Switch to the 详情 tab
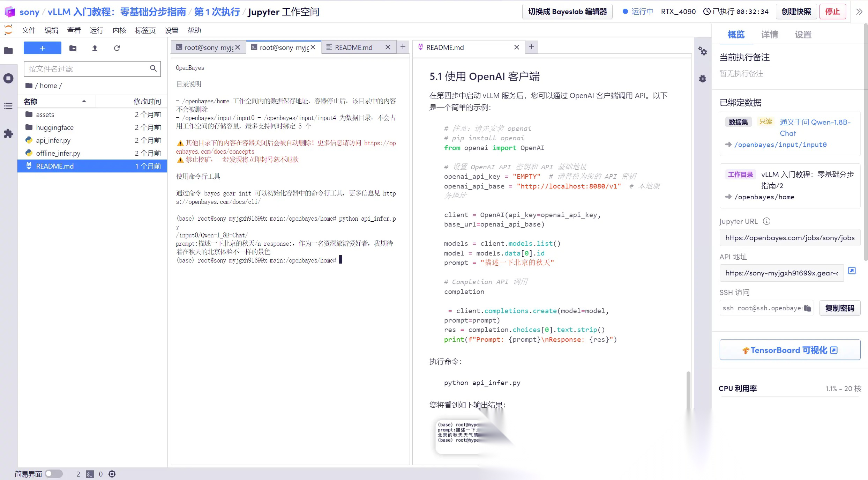This screenshot has width=868, height=480. click(x=769, y=35)
